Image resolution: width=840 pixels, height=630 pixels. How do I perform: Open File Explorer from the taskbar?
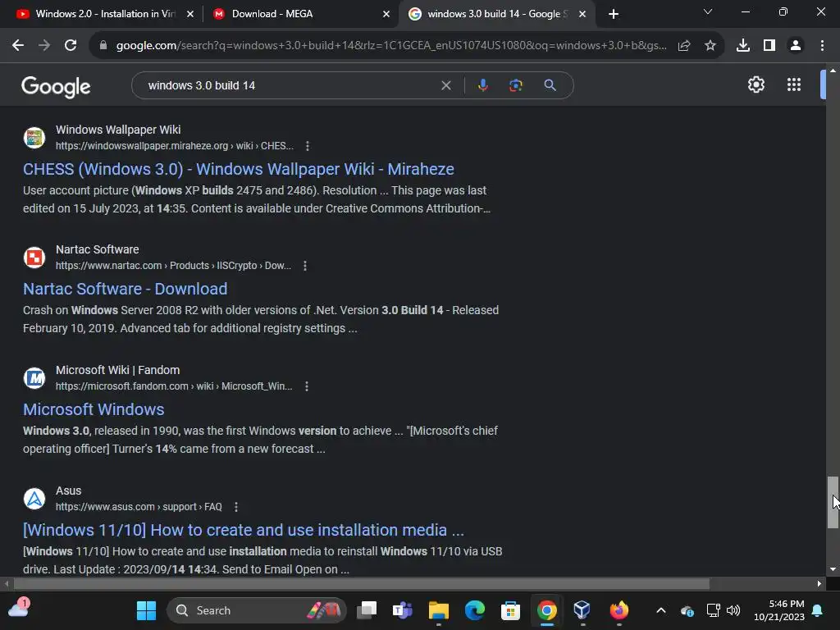pyautogui.click(x=438, y=610)
